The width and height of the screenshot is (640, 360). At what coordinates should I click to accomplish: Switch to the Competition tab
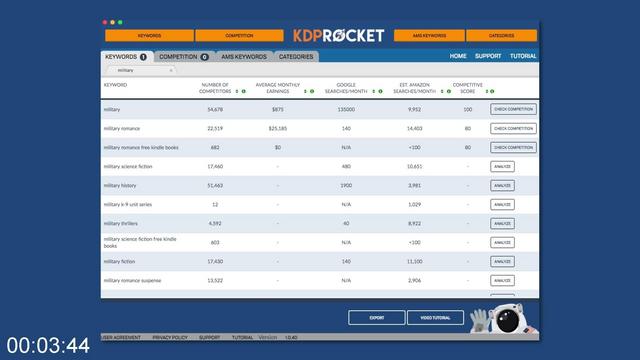[x=184, y=57]
